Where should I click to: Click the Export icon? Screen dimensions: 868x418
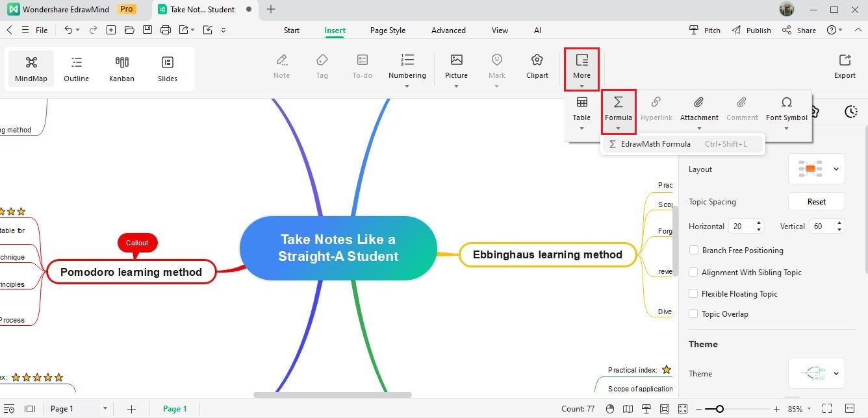tap(845, 60)
